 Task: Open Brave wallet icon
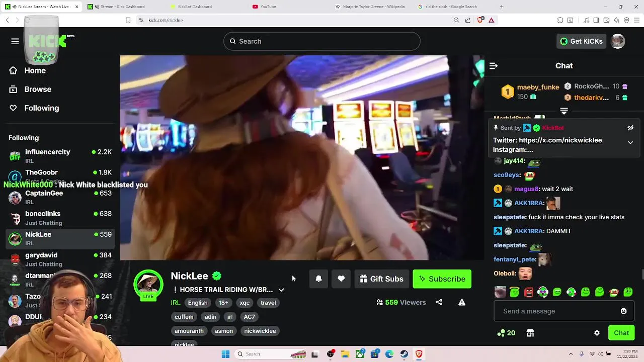[606, 20]
